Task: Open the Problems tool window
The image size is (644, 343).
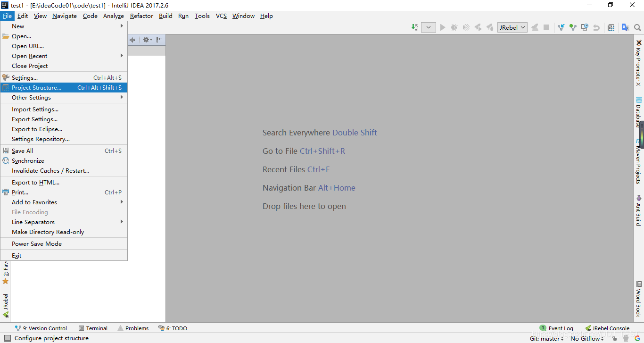Action: (133, 328)
